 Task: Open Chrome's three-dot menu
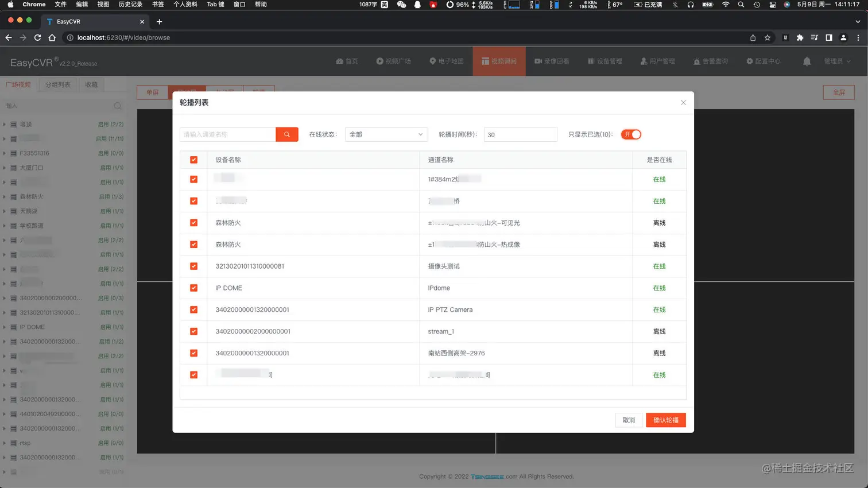pos(858,38)
